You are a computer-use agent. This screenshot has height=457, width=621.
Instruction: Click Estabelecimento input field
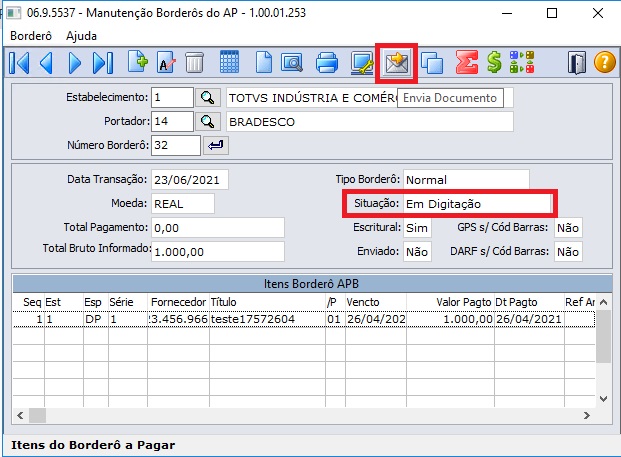(x=172, y=97)
